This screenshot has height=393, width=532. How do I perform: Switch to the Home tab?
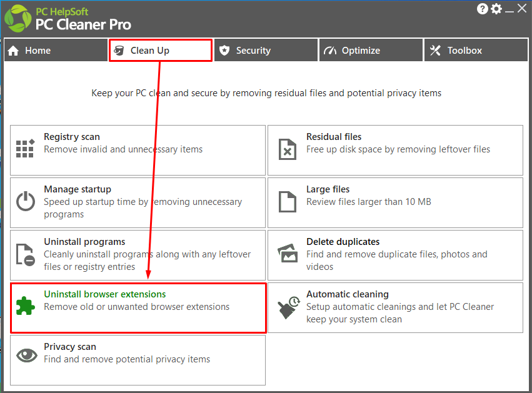click(x=56, y=50)
